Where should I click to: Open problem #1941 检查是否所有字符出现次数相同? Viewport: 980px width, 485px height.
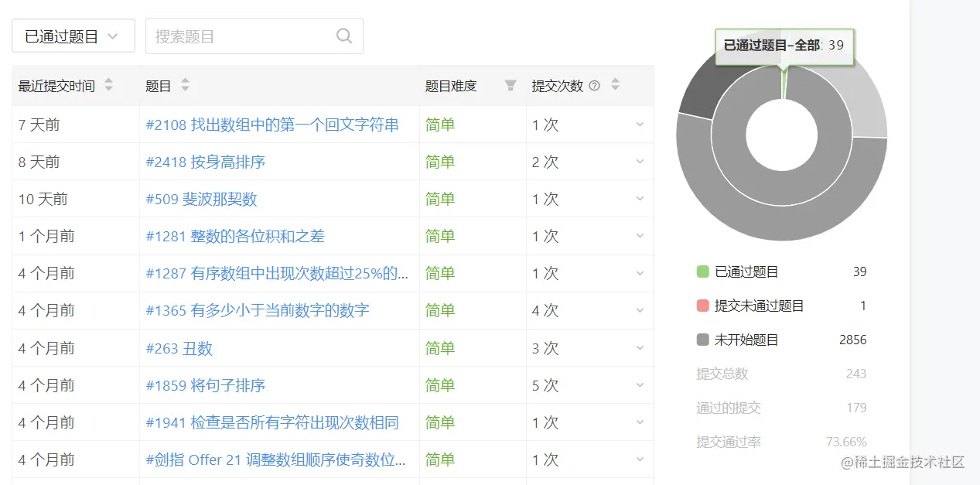click(x=272, y=422)
